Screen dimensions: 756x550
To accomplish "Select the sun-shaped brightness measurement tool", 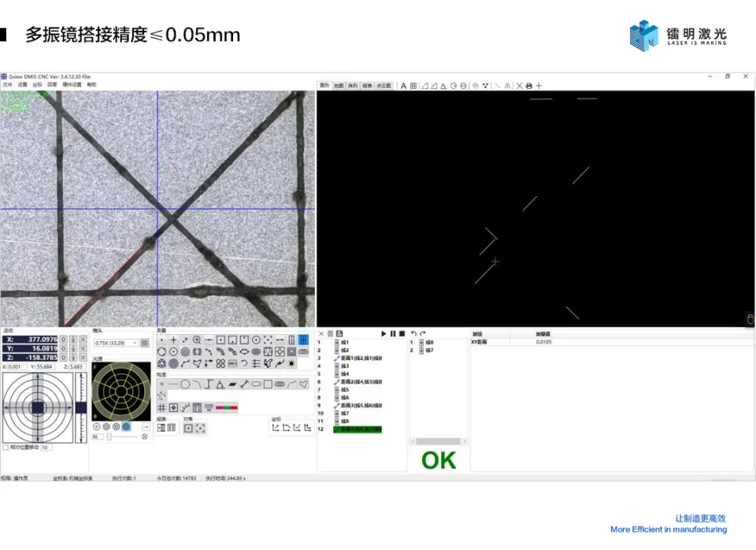I will (291, 363).
